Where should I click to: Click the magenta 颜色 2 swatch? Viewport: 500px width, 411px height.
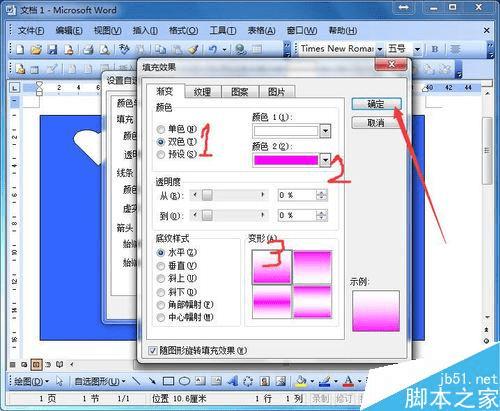coord(286,160)
